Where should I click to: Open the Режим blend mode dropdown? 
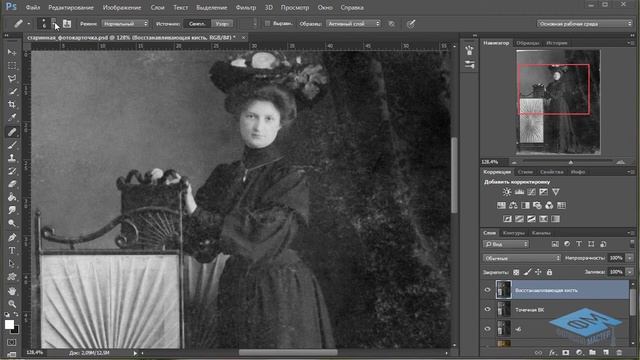click(125, 24)
